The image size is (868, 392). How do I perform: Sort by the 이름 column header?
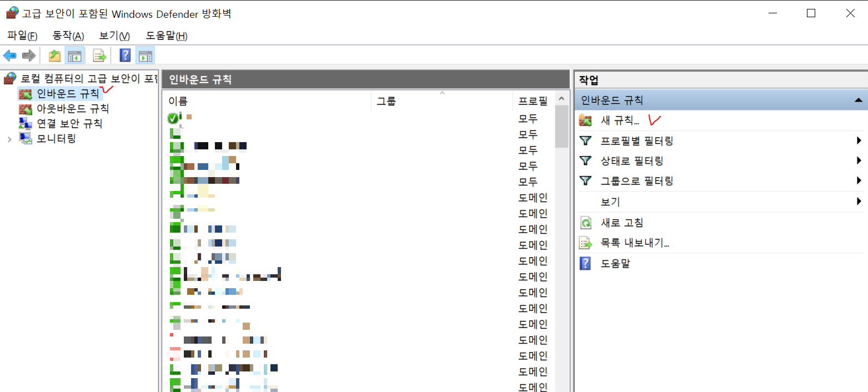(267, 101)
